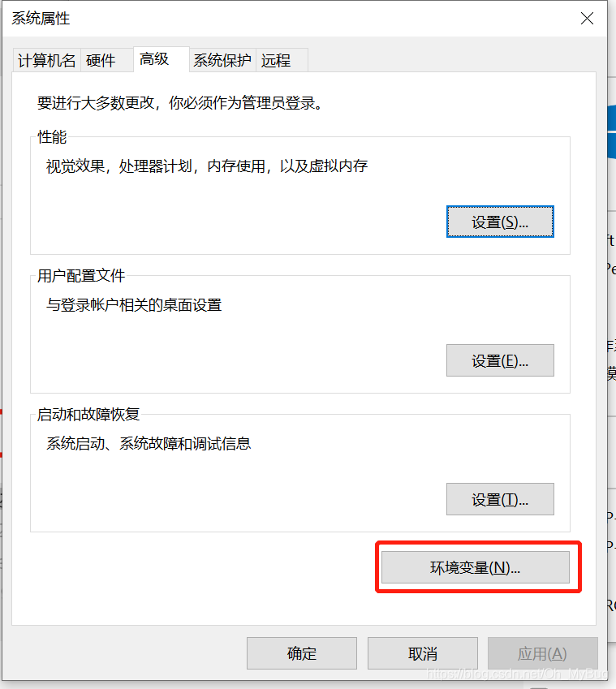The image size is (616, 689).
Task: Close the 系统属性 window
Action: [587, 19]
